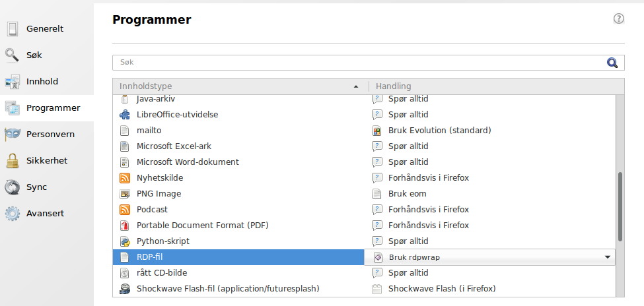Click the Python-skript snake icon
The height and width of the screenshot is (306, 644).
124,241
